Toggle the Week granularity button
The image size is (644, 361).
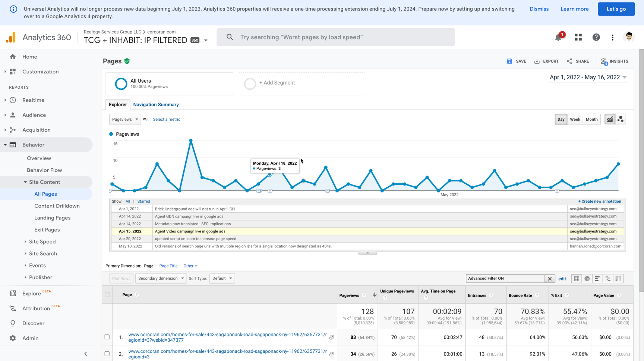tap(575, 119)
